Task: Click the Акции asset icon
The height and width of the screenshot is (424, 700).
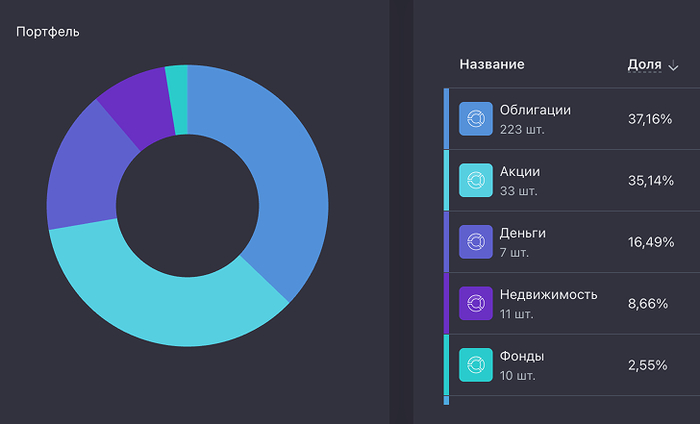Action: coord(475,181)
